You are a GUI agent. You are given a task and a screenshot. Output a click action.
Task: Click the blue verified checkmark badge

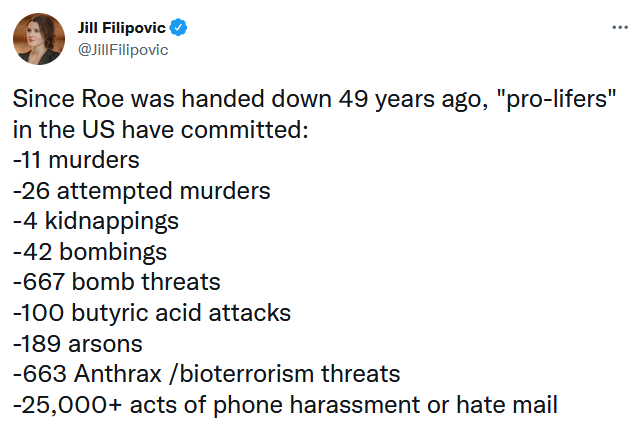tap(178, 28)
